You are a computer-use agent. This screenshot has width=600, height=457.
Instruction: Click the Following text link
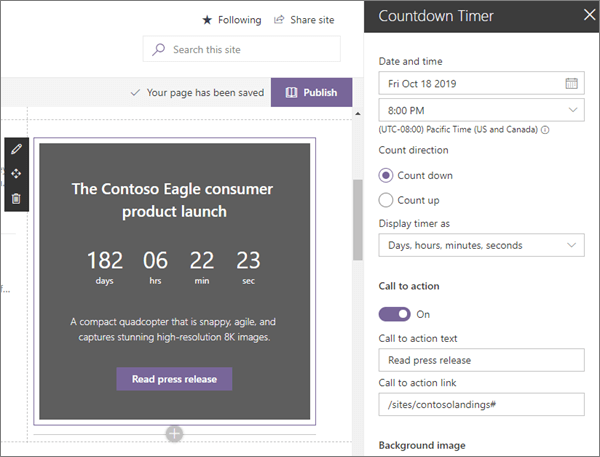pyautogui.click(x=240, y=20)
